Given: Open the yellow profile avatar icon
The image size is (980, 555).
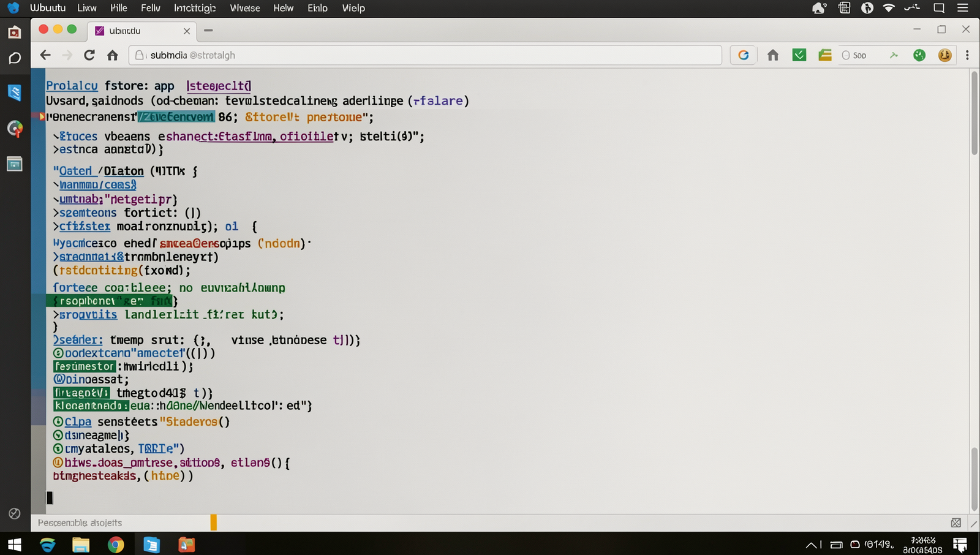Looking at the screenshot, I should coord(945,55).
